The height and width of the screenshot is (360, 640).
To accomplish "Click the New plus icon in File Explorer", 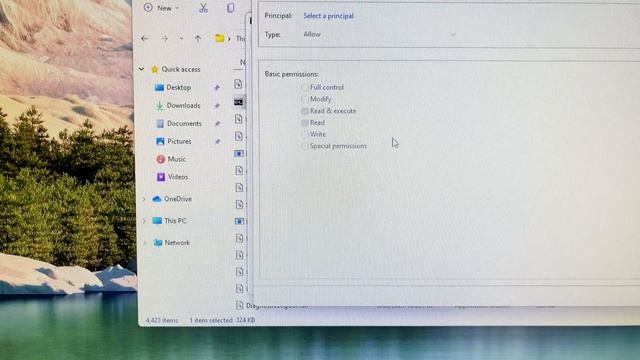I will pos(148,7).
